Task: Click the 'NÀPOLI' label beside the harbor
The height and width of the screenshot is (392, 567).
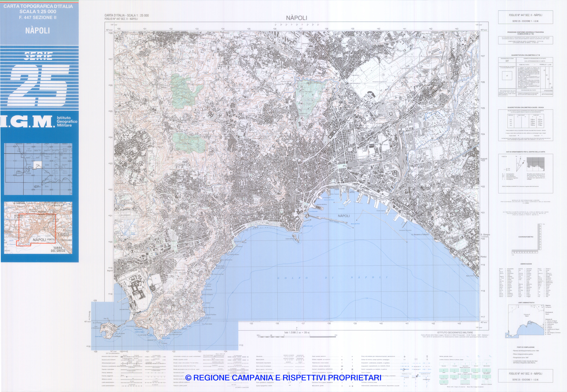Action: point(344,216)
